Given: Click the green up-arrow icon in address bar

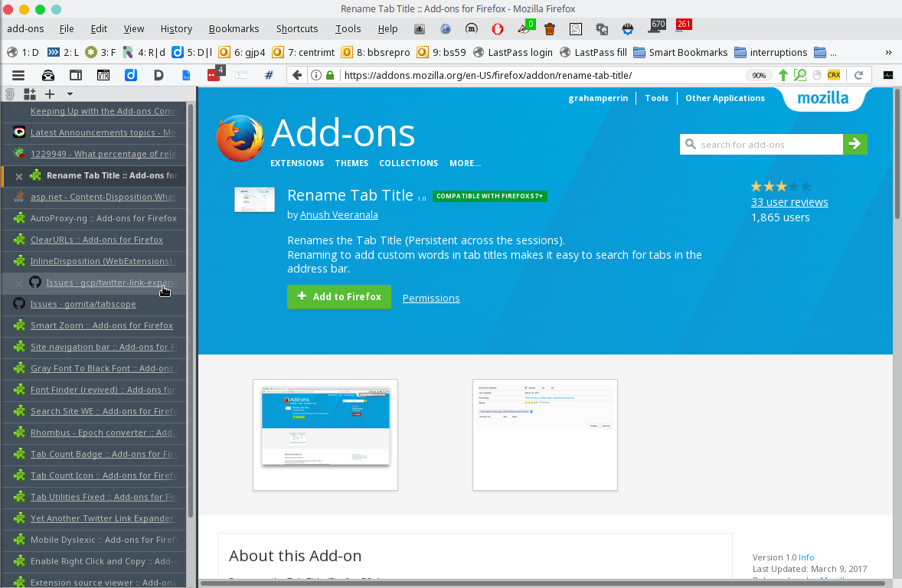Looking at the screenshot, I should [x=783, y=75].
